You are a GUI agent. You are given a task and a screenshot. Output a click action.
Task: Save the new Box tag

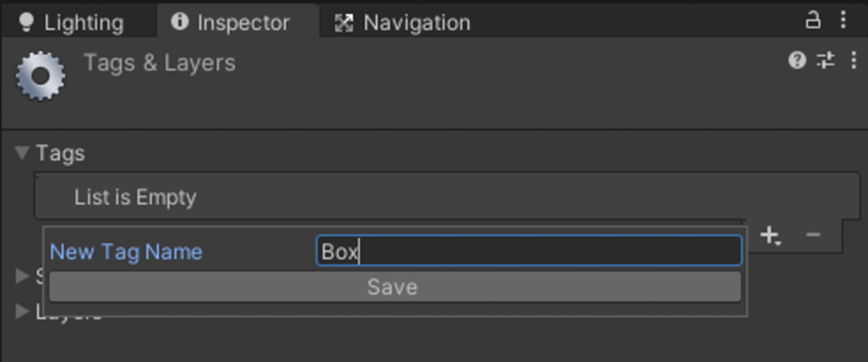coord(395,287)
